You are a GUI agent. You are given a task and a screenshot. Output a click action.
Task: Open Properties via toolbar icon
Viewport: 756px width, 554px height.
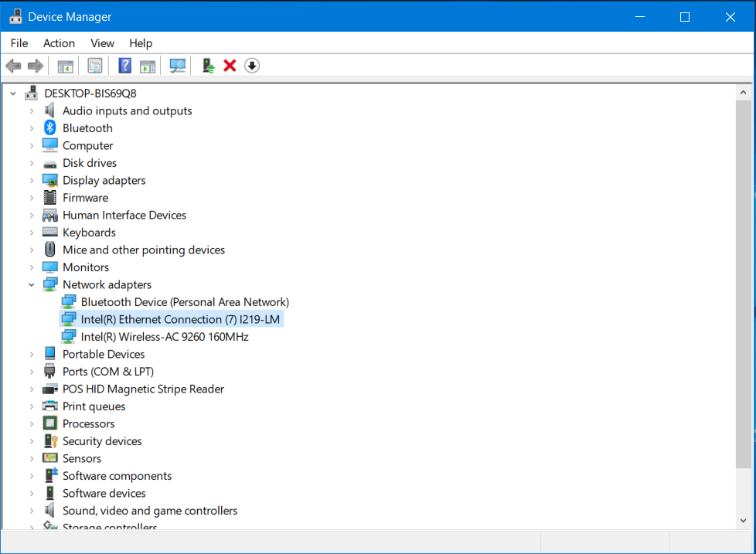pos(95,66)
